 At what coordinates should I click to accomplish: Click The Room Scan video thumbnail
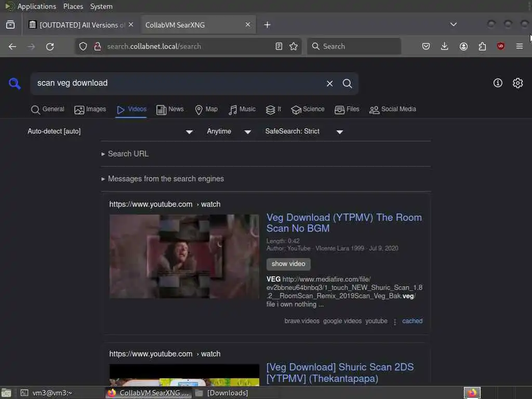point(184,257)
